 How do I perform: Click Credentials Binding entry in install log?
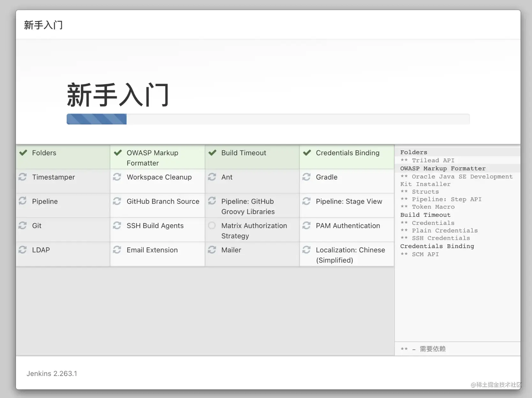(x=437, y=246)
